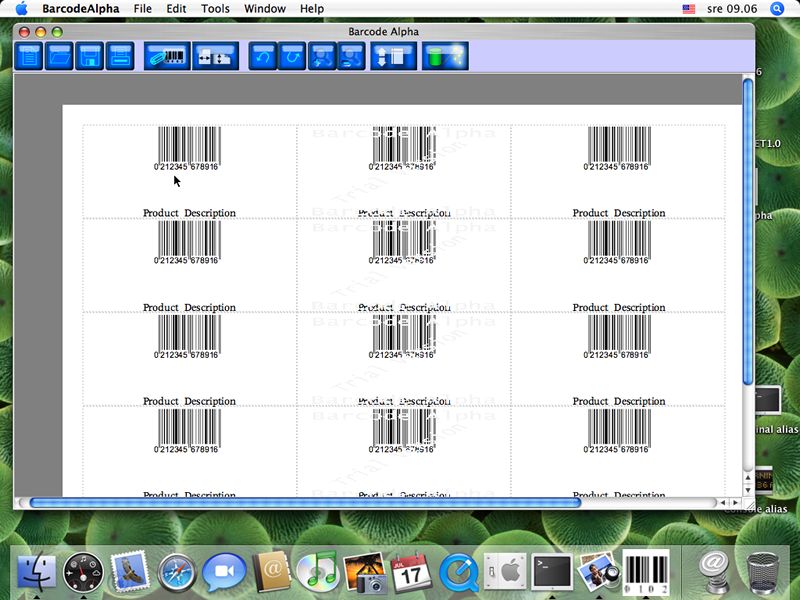Image resolution: width=800 pixels, height=600 pixels.
Task: Open Preview from the Dock
Action: pyautogui.click(x=598, y=572)
